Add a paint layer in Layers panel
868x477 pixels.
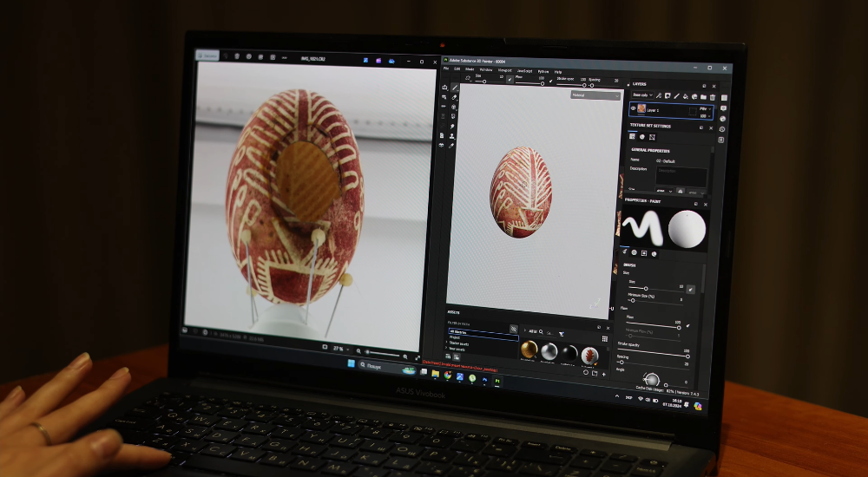(676, 95)
